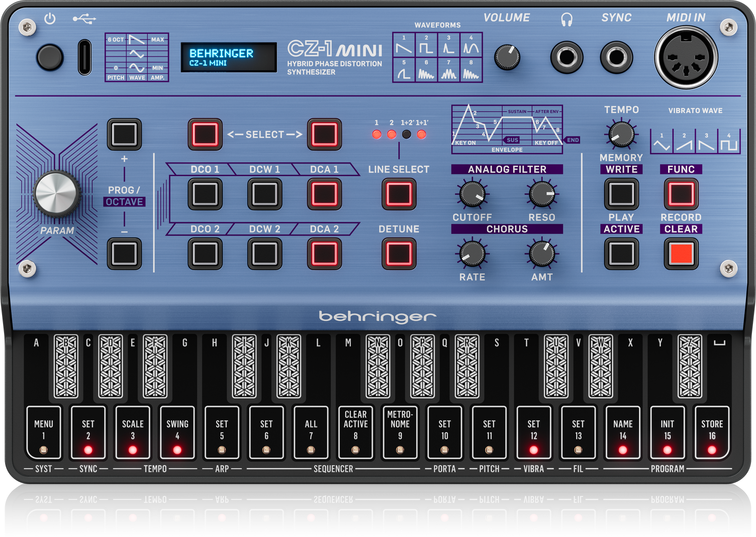Select the resonance waveform 8 icon
The height and width of the screenshot is (537, 756).
click(x=471, y=71)
